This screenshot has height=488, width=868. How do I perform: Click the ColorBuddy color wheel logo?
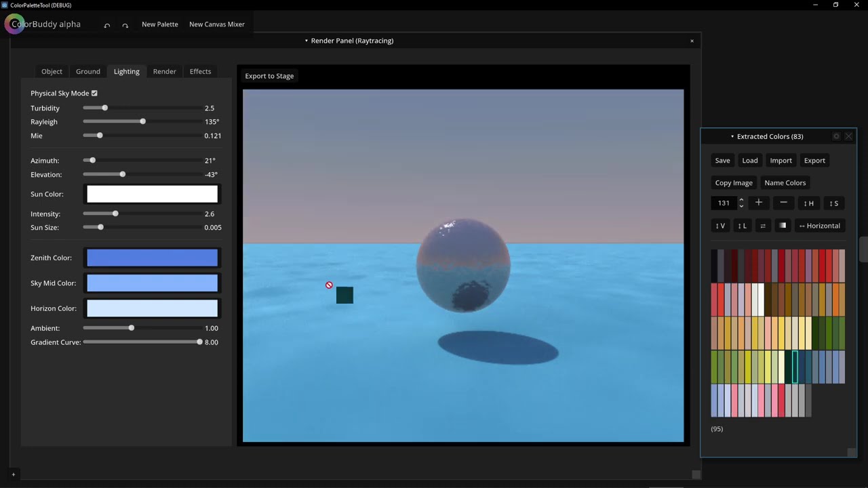click(15, 24)
